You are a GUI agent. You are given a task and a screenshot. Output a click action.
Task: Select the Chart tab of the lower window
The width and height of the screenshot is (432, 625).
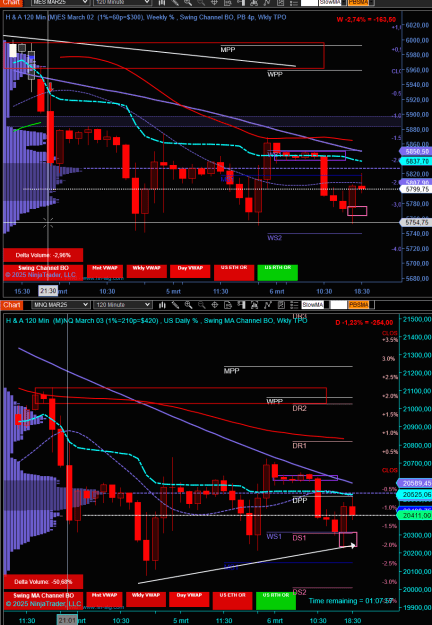(x=9, y=305)
